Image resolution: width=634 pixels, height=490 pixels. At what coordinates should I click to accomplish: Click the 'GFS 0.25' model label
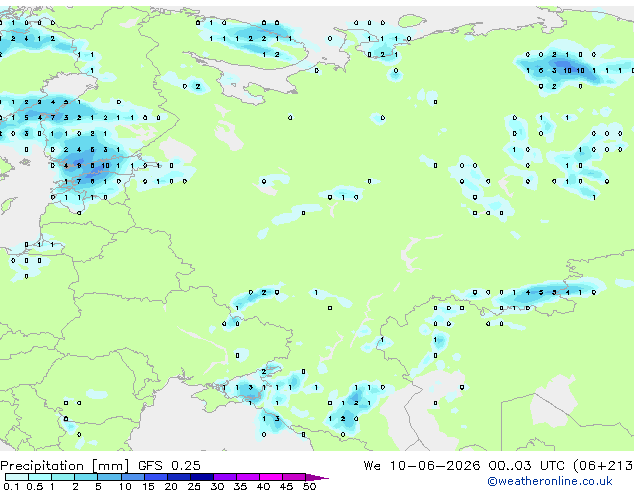[169, 466]
